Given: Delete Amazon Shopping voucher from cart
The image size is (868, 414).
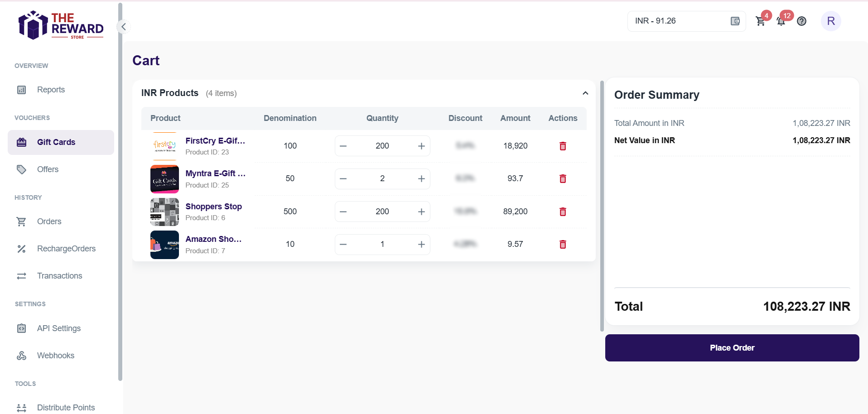Looking at the screenshot, I should pyautogui.click(x=563, y=244).
